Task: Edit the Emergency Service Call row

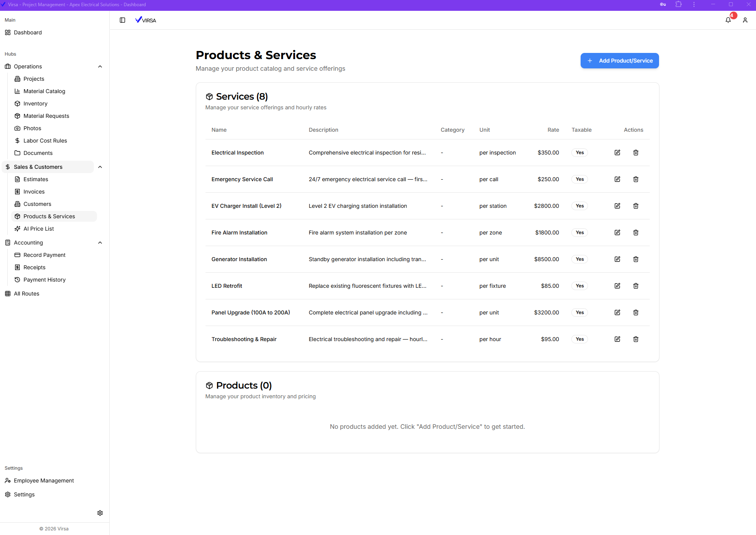Action: pos(617,179)
